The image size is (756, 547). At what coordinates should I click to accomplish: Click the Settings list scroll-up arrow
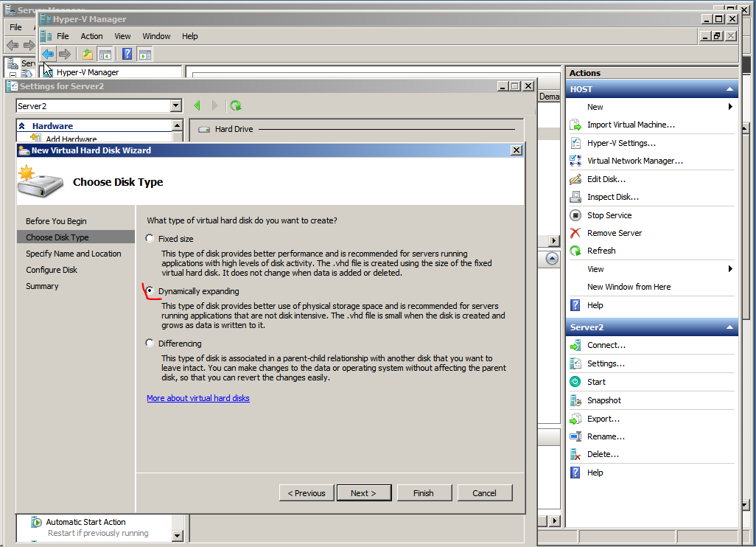pyautogui.click(x=178, y=125)
